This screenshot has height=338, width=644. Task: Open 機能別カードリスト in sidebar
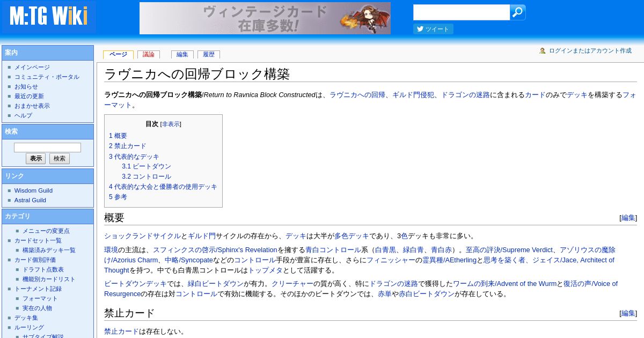click(x=49, y=280)
